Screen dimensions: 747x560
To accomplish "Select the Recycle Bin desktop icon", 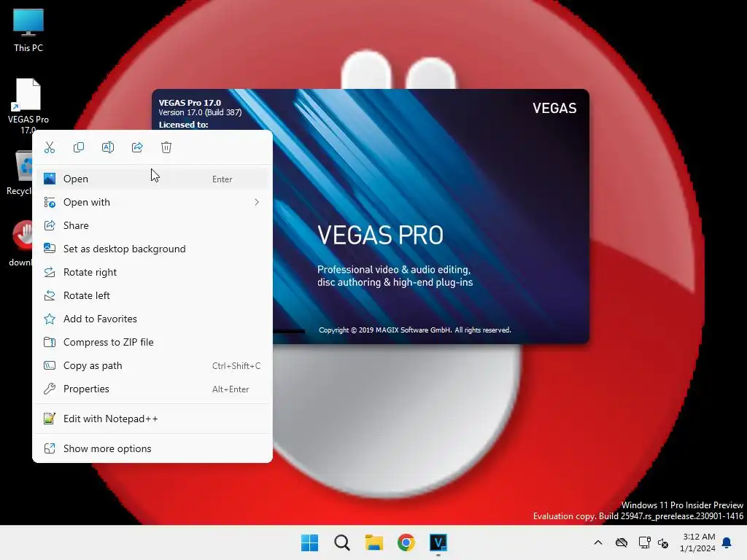I will tap(19, 172).
